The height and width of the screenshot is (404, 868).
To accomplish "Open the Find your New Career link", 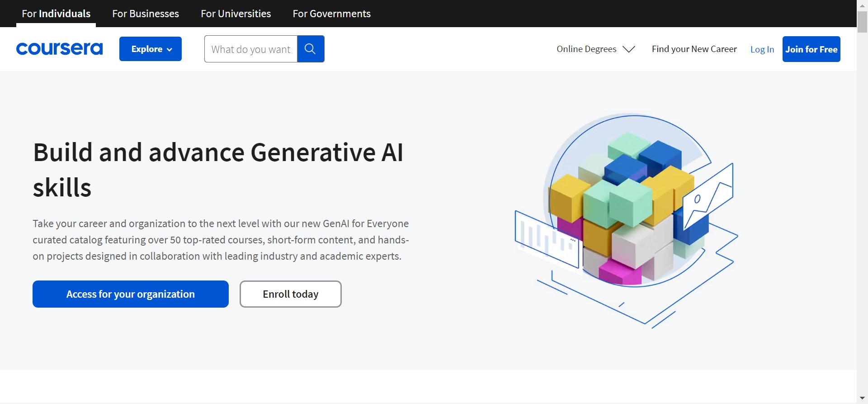I will (694, 49).
